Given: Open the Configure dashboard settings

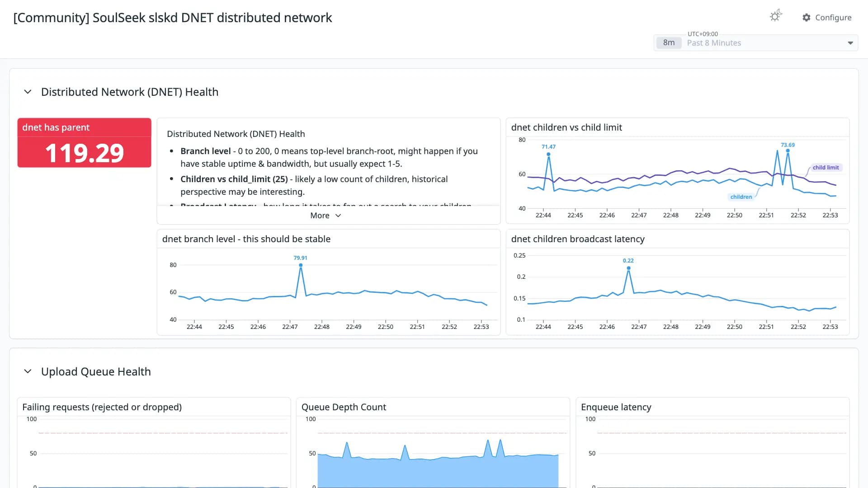Looking at the screenshot, I should (x=827, y=18).
